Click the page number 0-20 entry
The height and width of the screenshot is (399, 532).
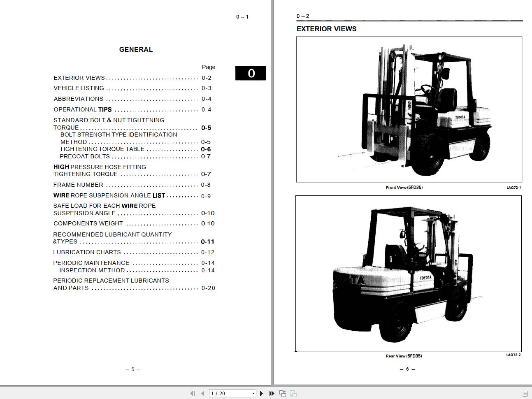pyautogui.click(x=208, y=288)
